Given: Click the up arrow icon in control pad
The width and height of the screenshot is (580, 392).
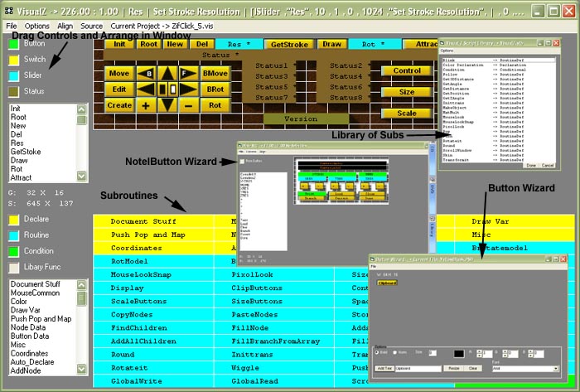Looking at the screenshot, I should point(167,73).
